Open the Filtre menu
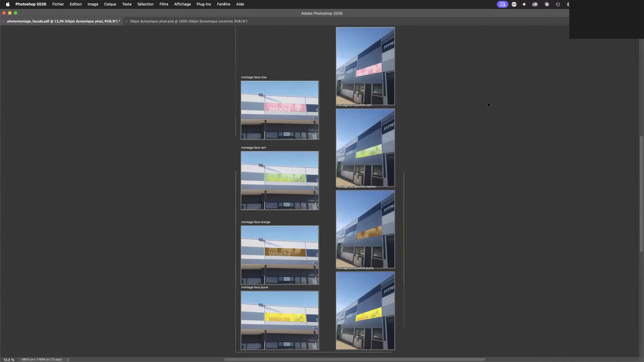 click(x=164, y=4)
